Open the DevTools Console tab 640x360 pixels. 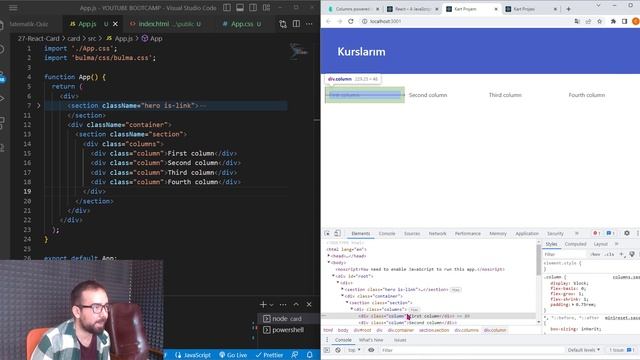point(387,233)
